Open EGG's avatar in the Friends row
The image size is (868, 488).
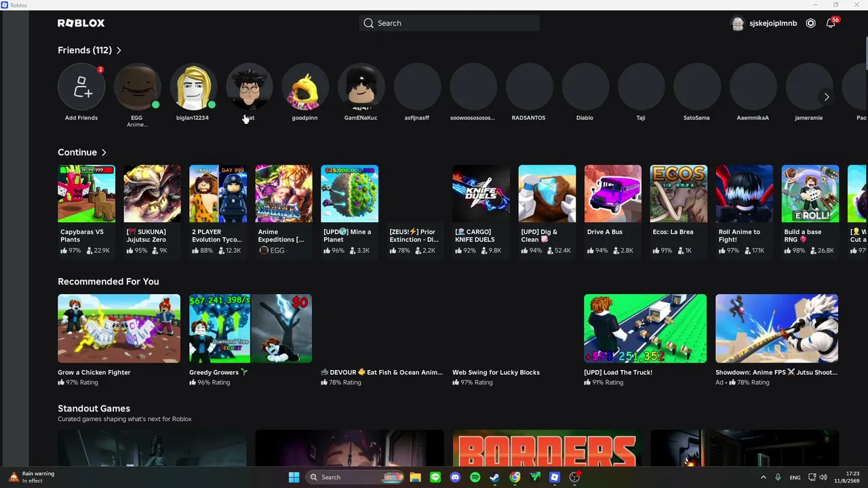137,87
